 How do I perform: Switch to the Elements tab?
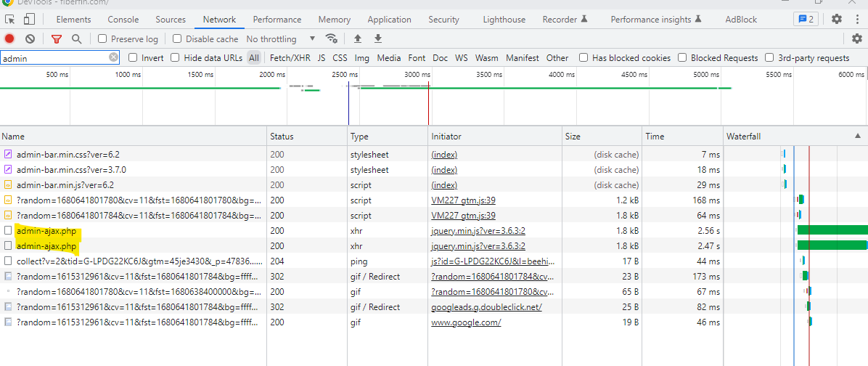tap(73, 20)
